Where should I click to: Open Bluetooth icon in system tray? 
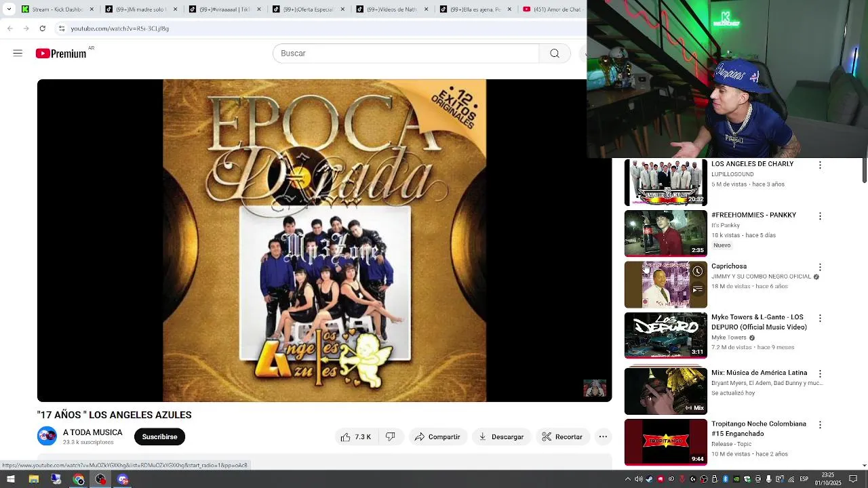(726, 480)
